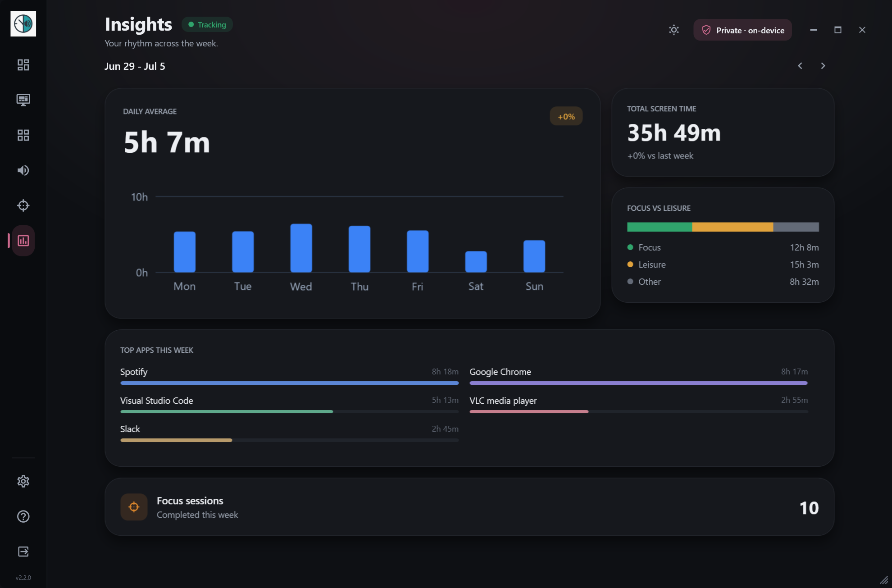Click the window resize grip at corner
892x588 pixels.
884,580
